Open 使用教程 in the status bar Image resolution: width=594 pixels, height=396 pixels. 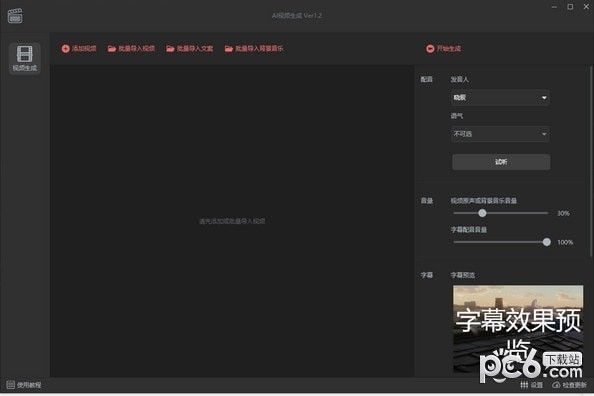coord(24,385)
